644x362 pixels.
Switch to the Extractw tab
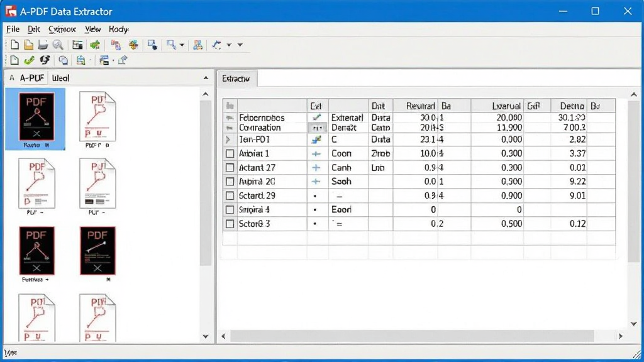click(x=236, y=79)
